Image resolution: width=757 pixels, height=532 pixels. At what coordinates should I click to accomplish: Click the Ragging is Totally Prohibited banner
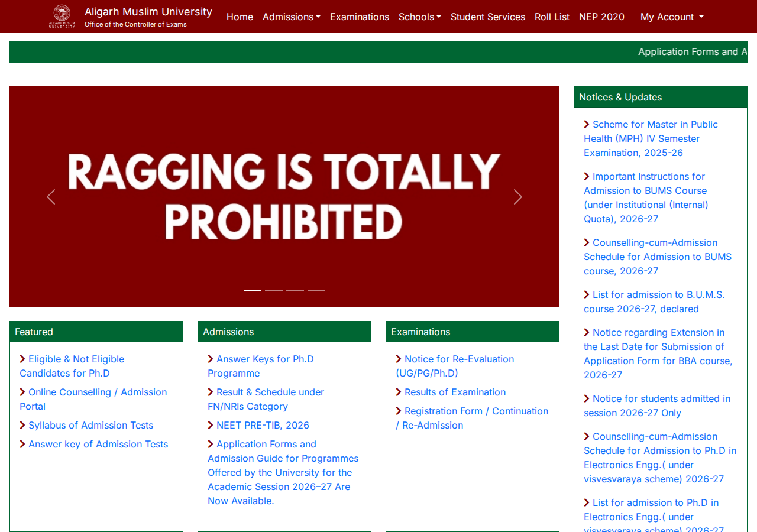284,196
